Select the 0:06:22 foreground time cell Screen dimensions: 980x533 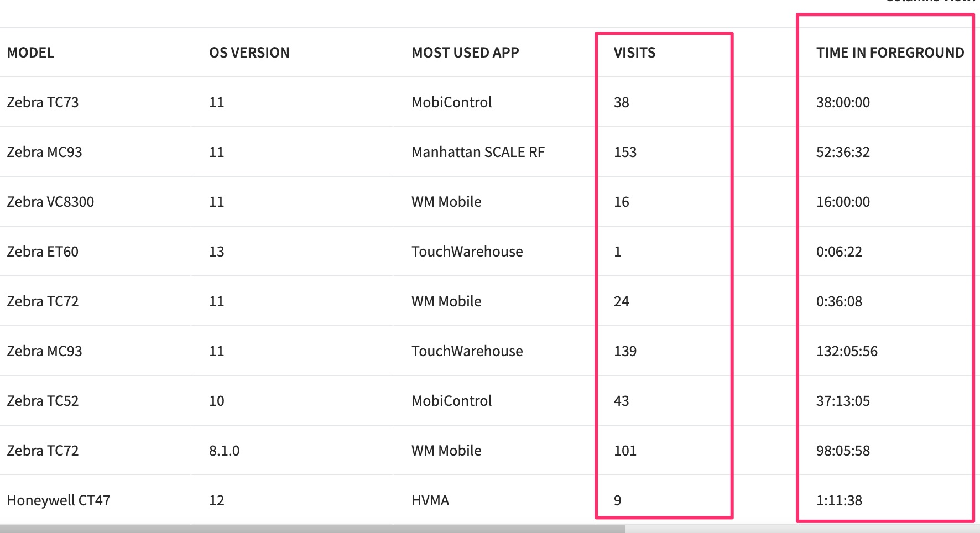[839, 252]
